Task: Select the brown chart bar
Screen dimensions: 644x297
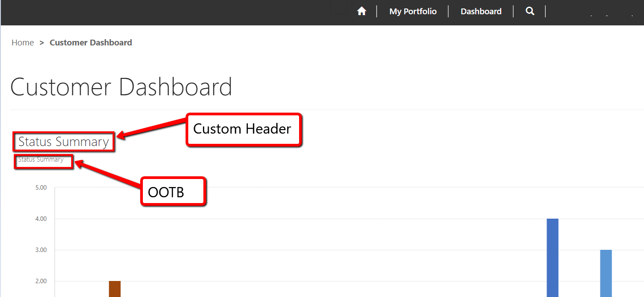Action: pos(115,289)
